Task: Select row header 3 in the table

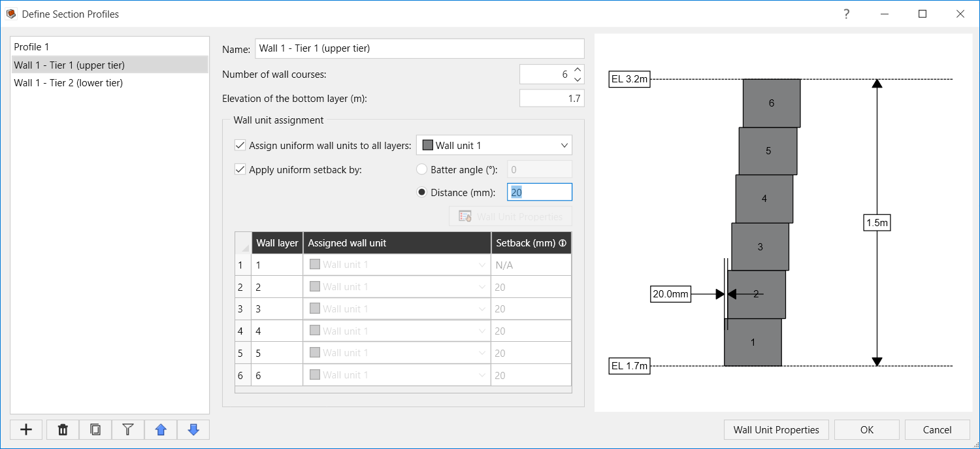Action: coord(242,308)
